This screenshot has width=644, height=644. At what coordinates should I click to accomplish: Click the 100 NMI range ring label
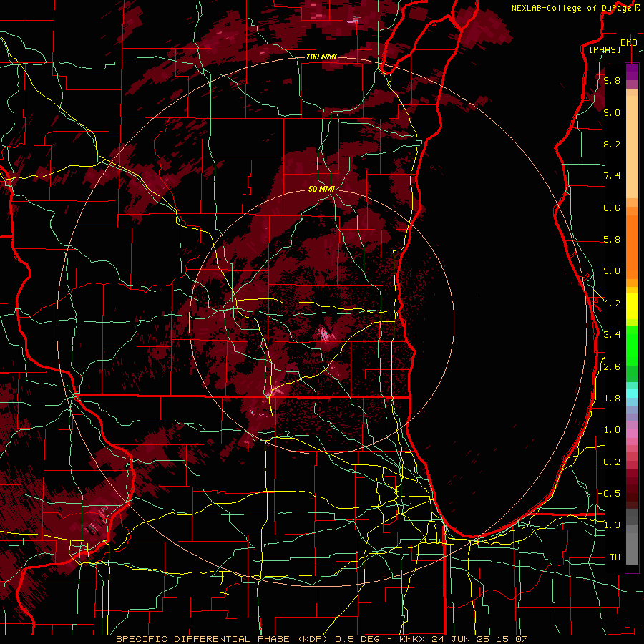(x=321, y=57)
